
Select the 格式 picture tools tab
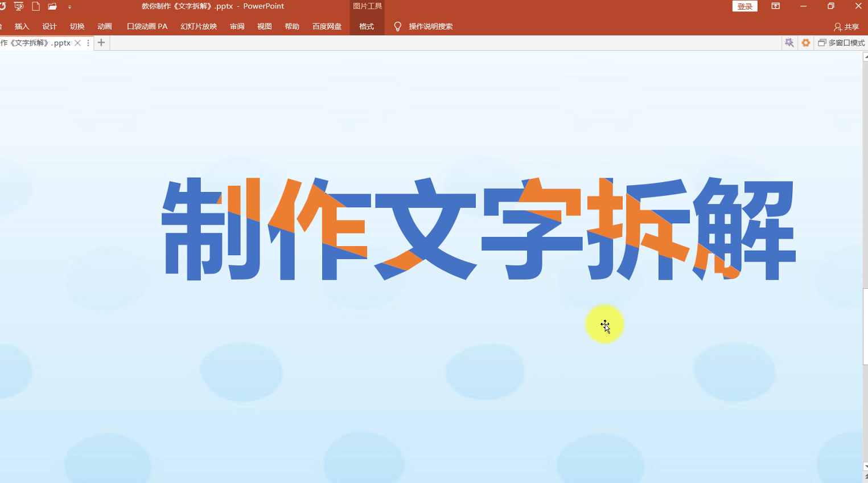(367, 27)
